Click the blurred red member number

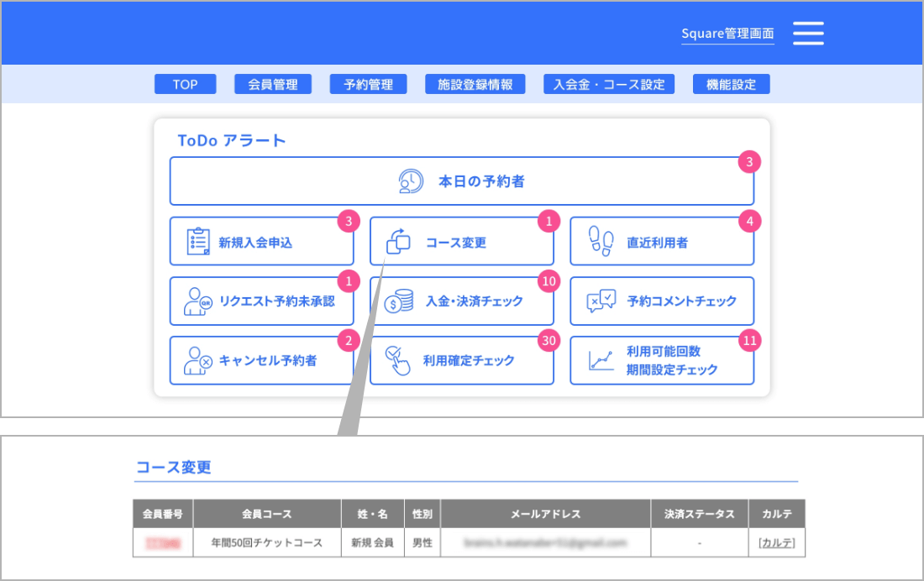tap(163, 543)
